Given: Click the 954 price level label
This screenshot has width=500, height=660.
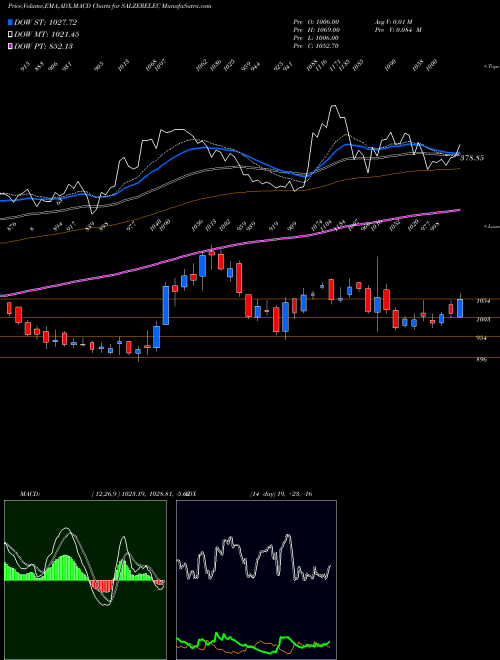Looking at the screenshot, I should point(483,338).
